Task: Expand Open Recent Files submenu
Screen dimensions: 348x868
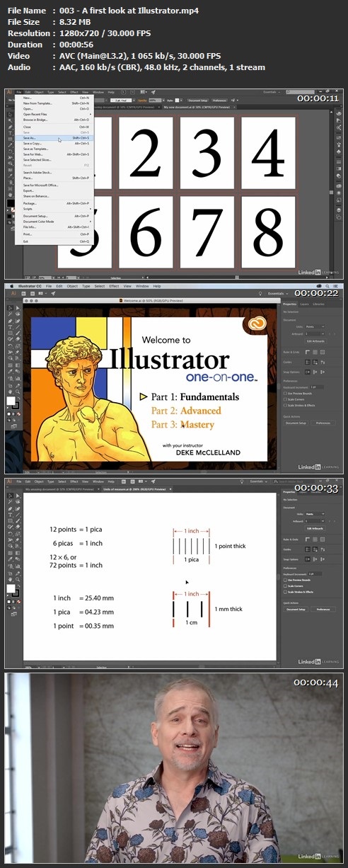Action: (54, 114)
